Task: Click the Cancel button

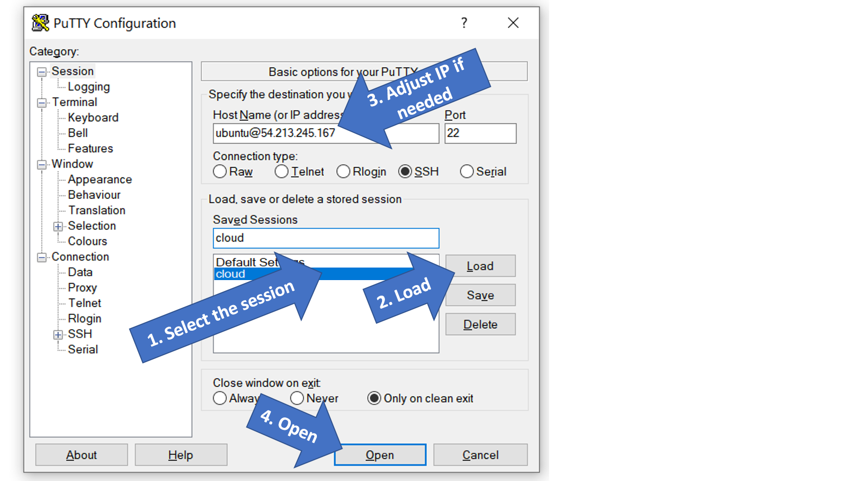Action: [x=481, y=454]
